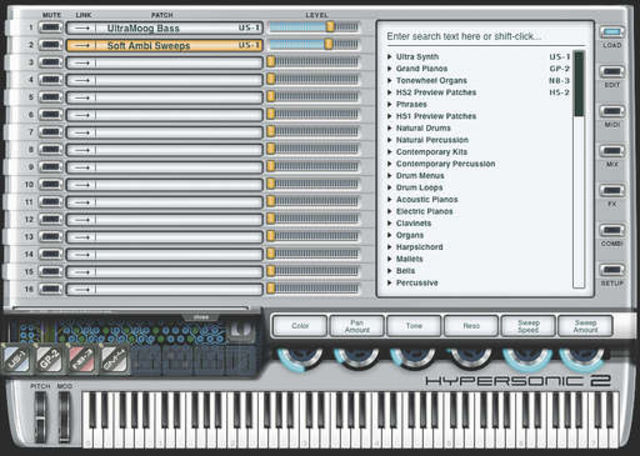Viewport: 640px width, 456px height.
Task: Mute channel 1 UltraMoog Bass
Action: click(x=51, y=28)
